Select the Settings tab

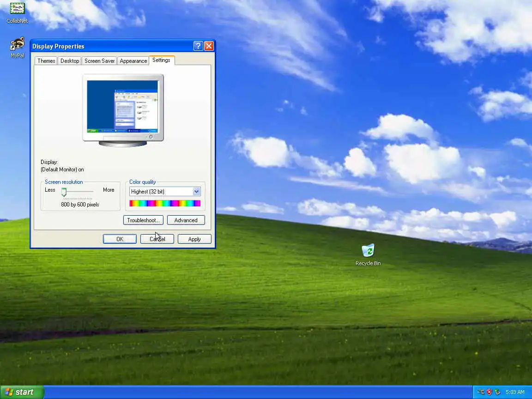point(162,60)
